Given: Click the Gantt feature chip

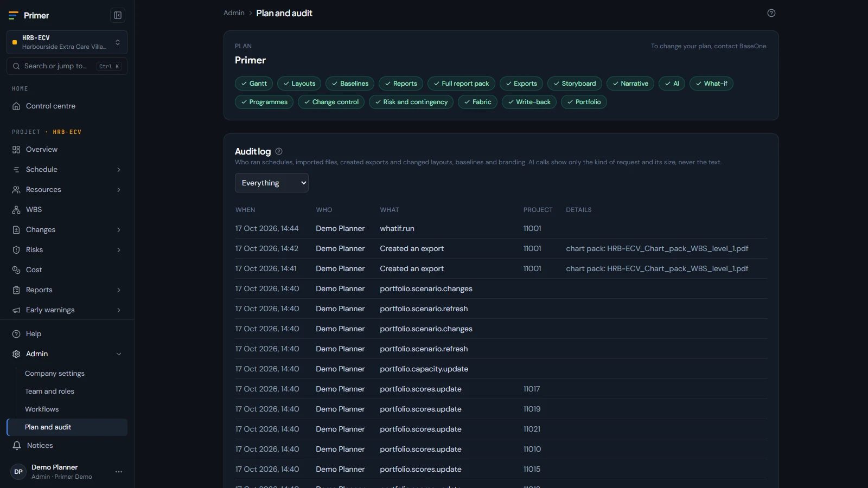Looking at the screenshot, I should coord(254,84).
